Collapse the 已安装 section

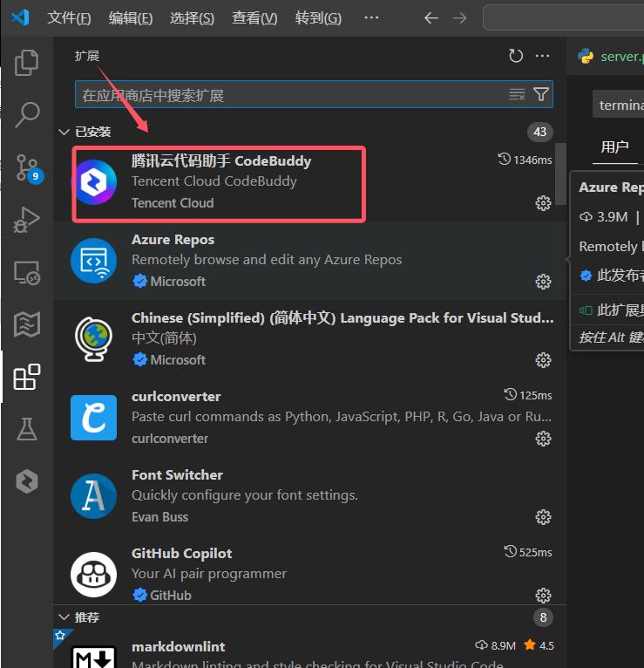[x=64, y=132]
